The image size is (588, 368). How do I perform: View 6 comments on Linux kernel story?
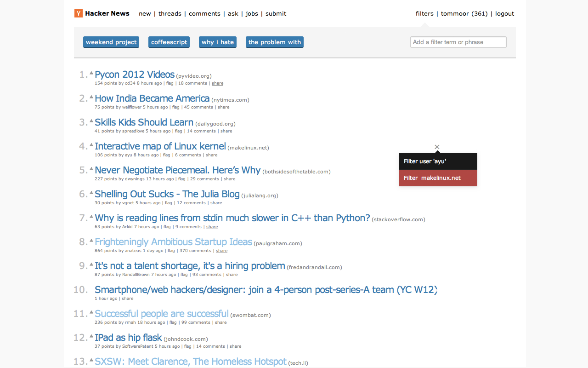click(188, 155)
